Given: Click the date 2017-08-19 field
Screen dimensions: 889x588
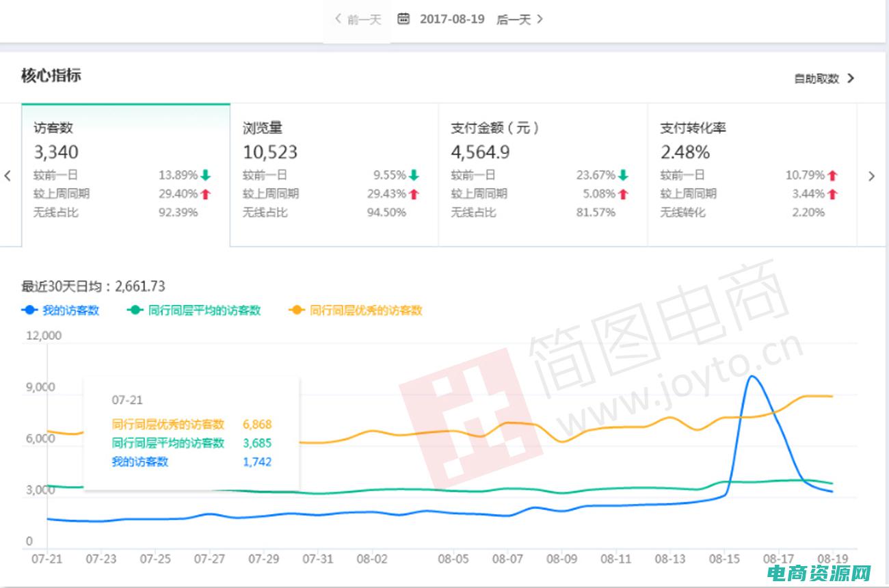Looking at the screenshot, I should click(452, 20).
